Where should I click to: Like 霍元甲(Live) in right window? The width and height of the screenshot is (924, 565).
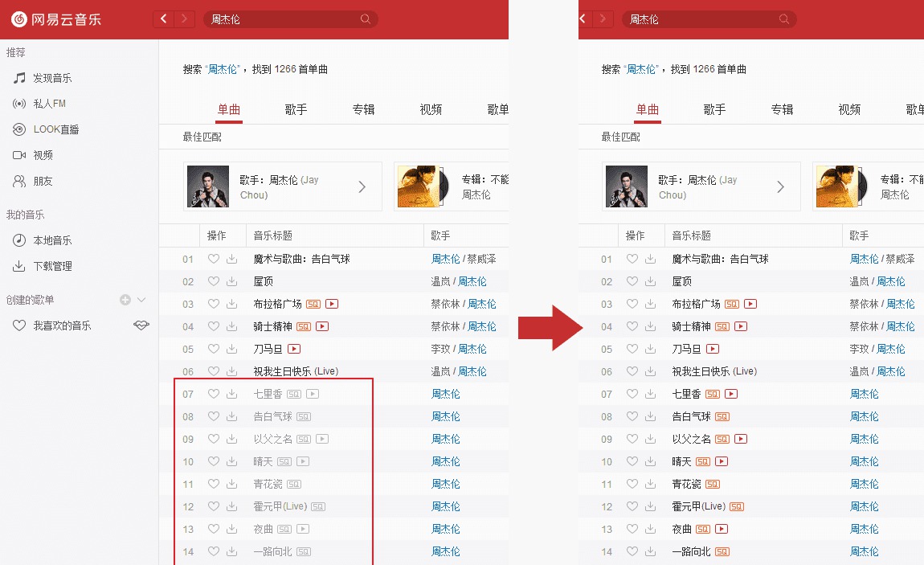632,506
